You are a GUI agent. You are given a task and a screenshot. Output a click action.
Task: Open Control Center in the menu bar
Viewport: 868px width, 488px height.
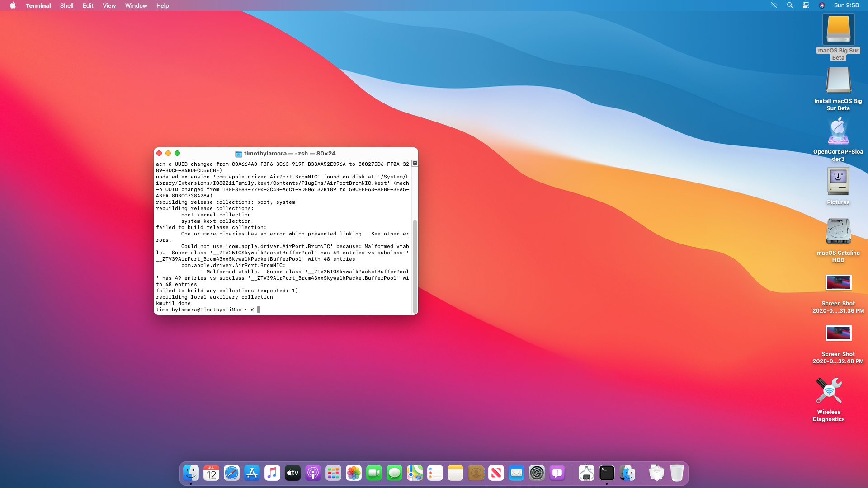[806, 5]
